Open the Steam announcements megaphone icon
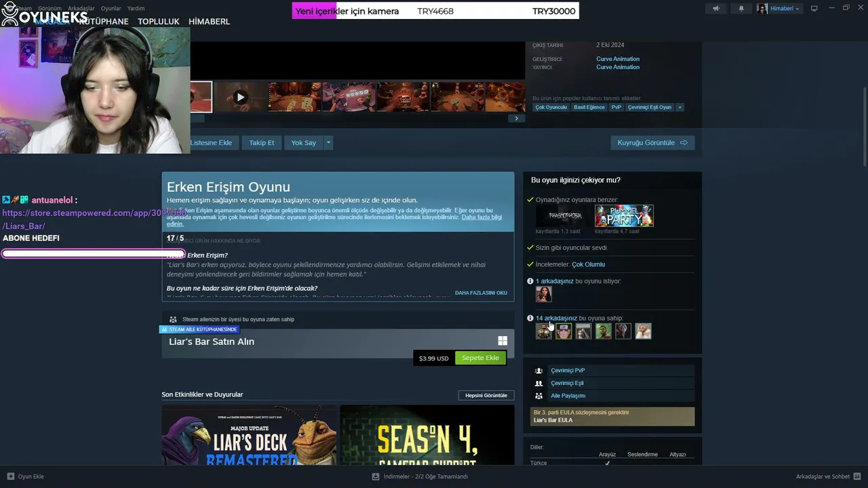The width and height of the screenshot is (868, 488). click(717, 8)
